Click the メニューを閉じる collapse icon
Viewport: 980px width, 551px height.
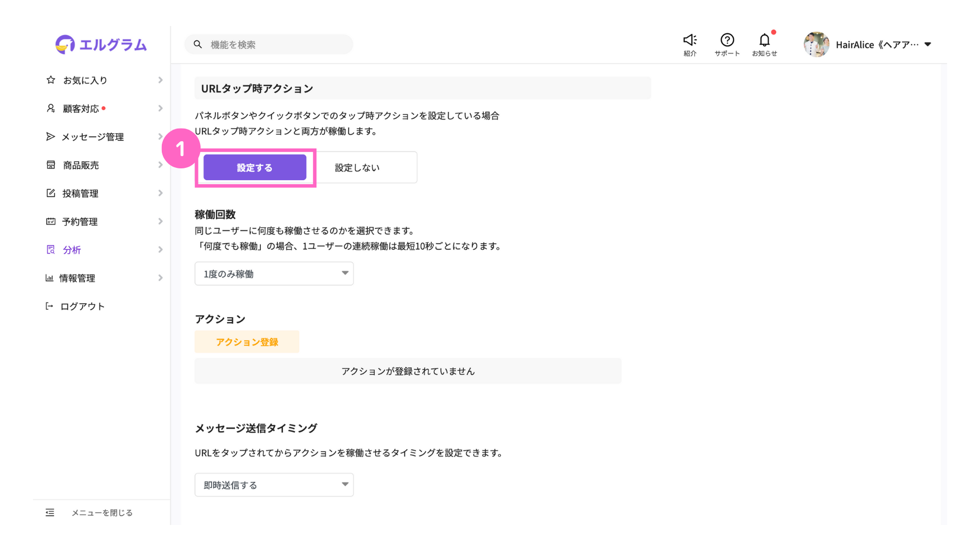[50, 512]
